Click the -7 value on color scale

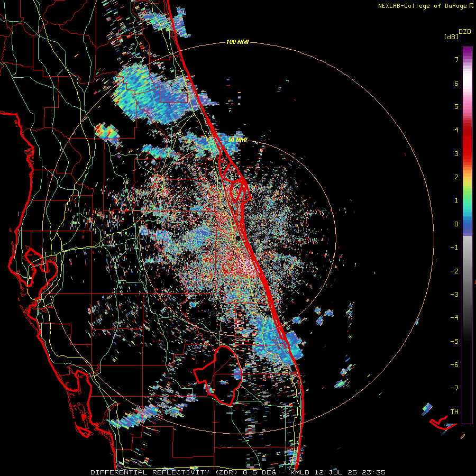[454, 388]
